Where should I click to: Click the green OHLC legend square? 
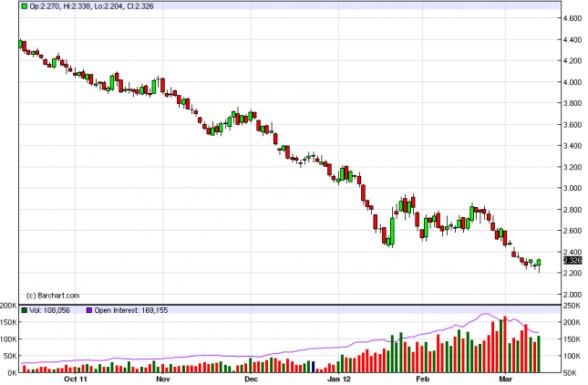tap(25, 6)
